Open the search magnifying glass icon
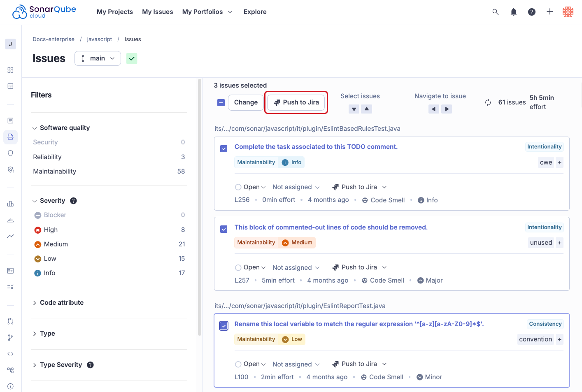Image resolution: width=582 pixels, height=392 pixels. [495, 12]
